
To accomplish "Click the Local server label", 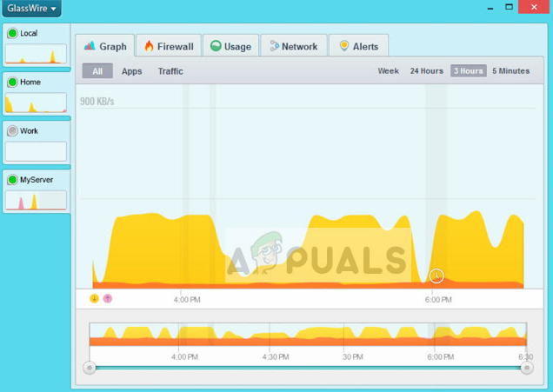I will [x=29, y=33].
